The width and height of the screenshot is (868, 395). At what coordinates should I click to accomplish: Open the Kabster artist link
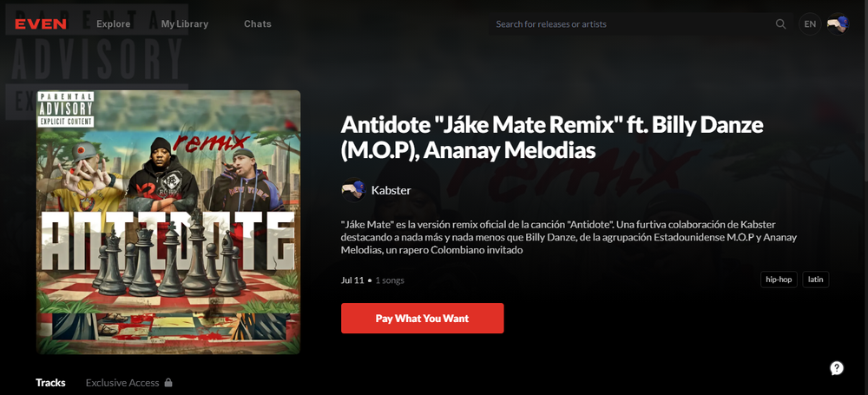click(391, 191)
